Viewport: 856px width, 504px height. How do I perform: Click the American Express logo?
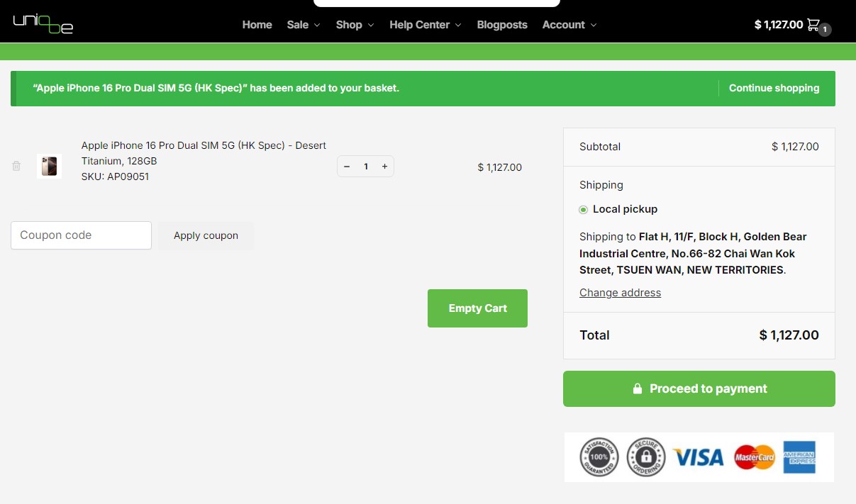tap(799, 457)
